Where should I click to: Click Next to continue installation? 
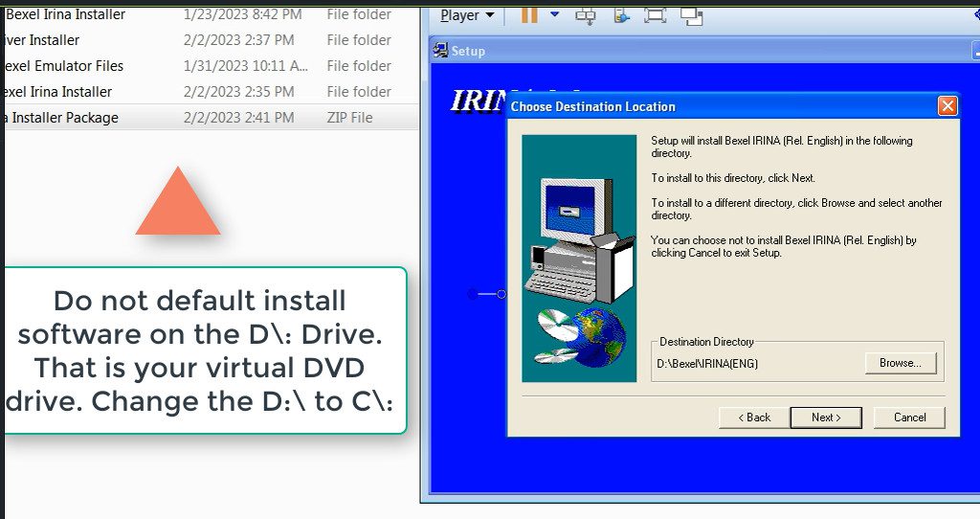coord(826,417)
